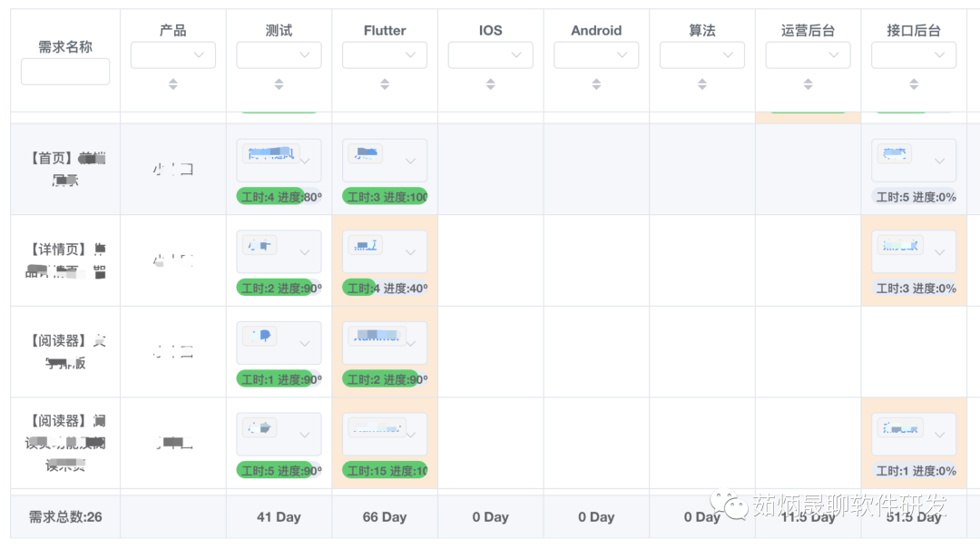Viewport: 980px width, 549px height.
Task: Open the Android filter dropdown
Action: coord(596,55)
